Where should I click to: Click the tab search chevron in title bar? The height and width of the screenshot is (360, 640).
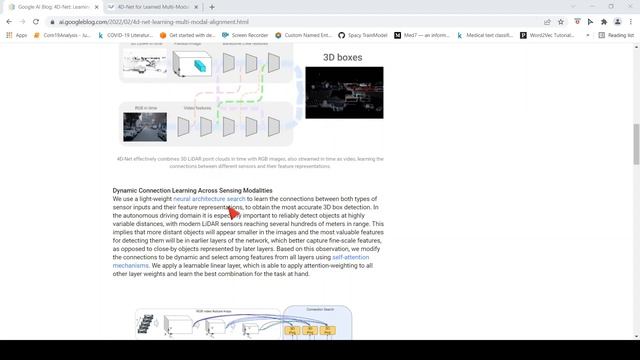tap(573, 7)
